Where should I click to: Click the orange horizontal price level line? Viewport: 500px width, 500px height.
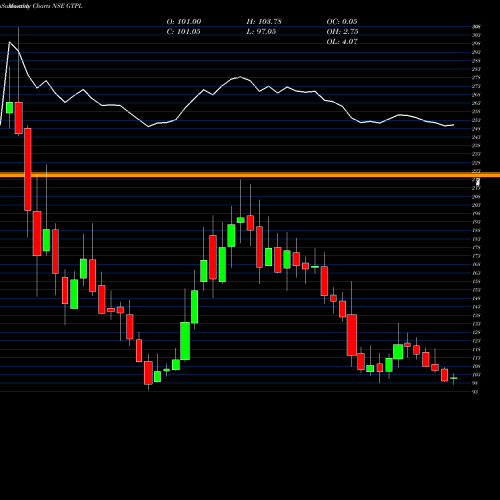pos(250,175)
